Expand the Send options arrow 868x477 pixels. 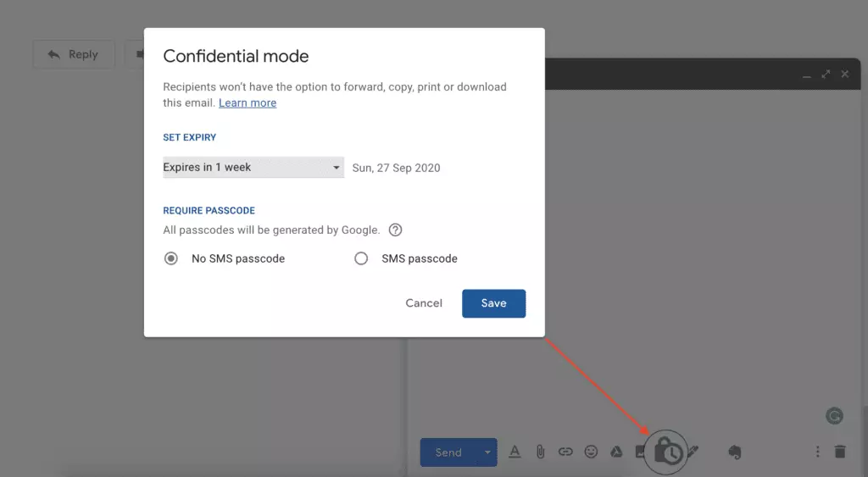tap(487, 452)
